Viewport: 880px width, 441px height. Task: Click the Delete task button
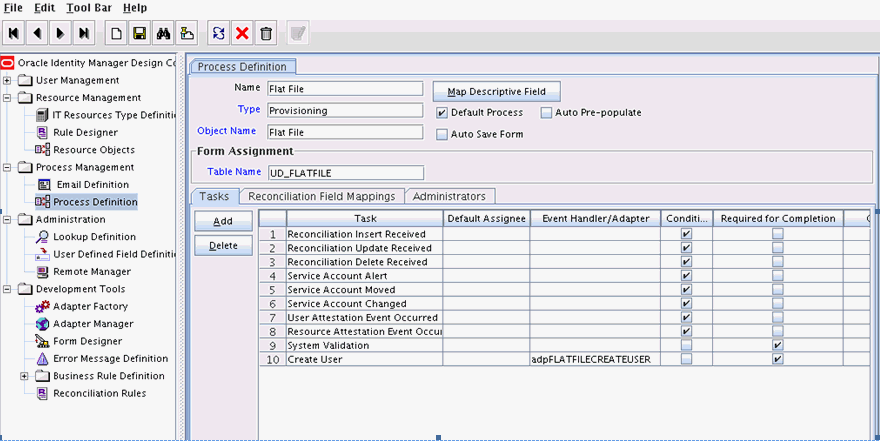pos(223,246)
